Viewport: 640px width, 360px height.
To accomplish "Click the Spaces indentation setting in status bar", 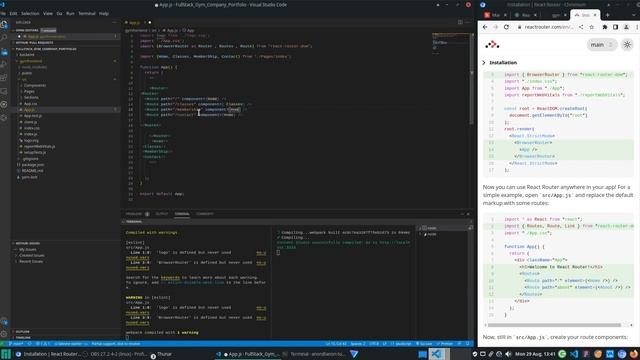I will coord(358,344).
